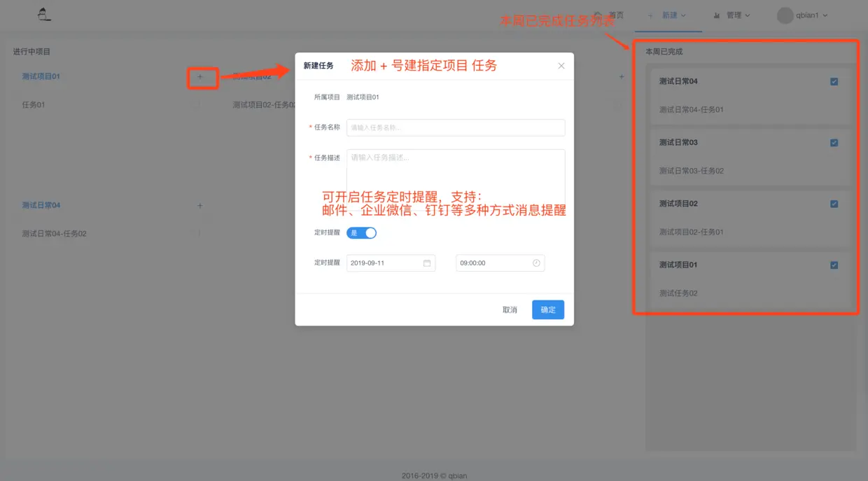Click the bar chart icon beside 管理

(717, 15)
